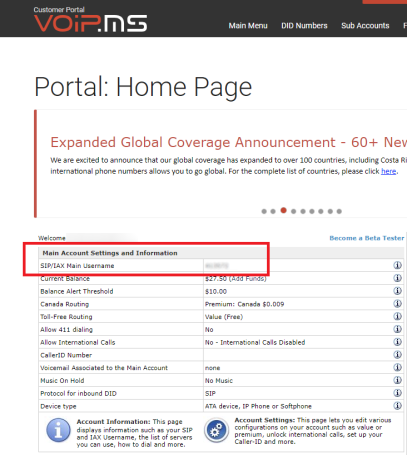
Task: Follow the 'here' link in the announcement
Action: click(x=388, y=171)
